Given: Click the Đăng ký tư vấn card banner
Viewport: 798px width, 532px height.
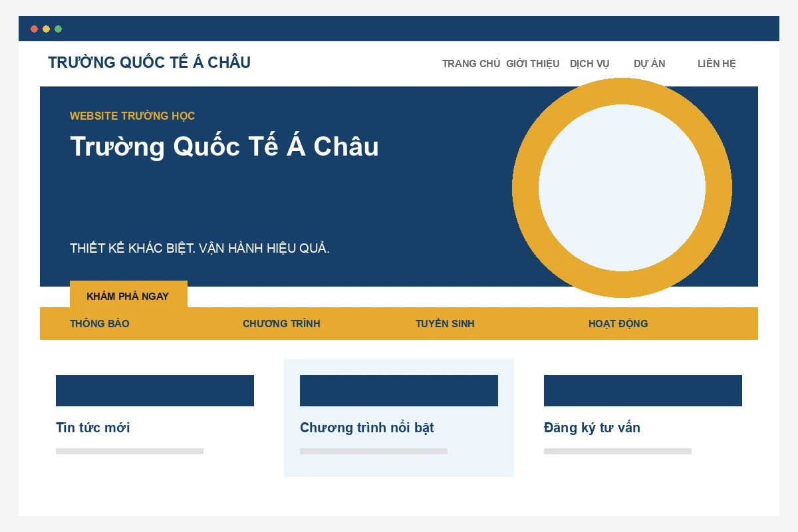Looking at the screenshot, I should (x=643, y=390).
